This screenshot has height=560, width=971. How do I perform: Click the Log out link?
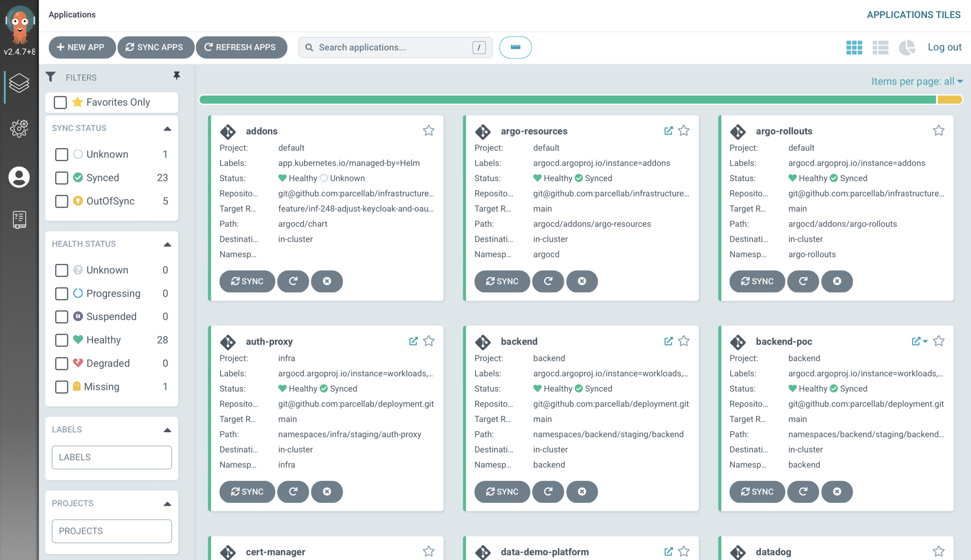[x=944, y=47]
